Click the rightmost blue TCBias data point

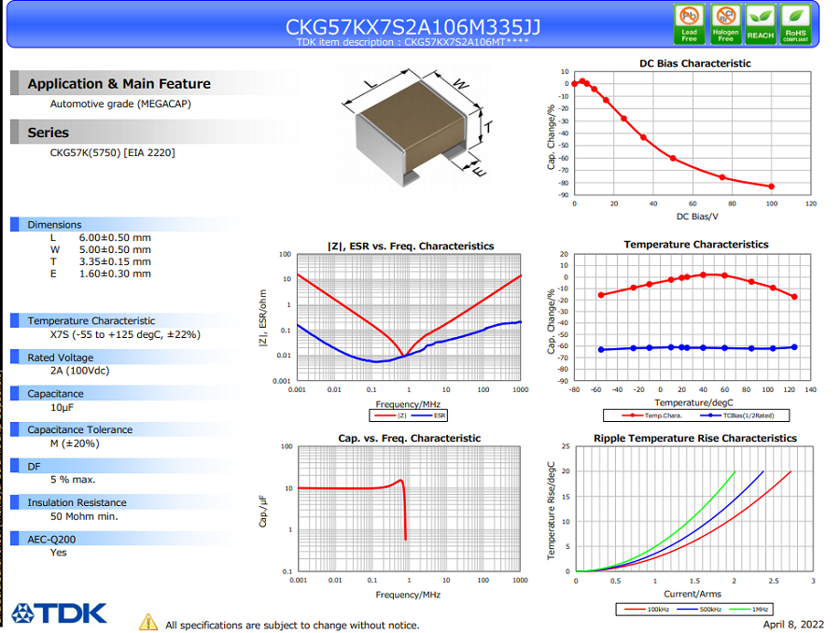(794, 347)
